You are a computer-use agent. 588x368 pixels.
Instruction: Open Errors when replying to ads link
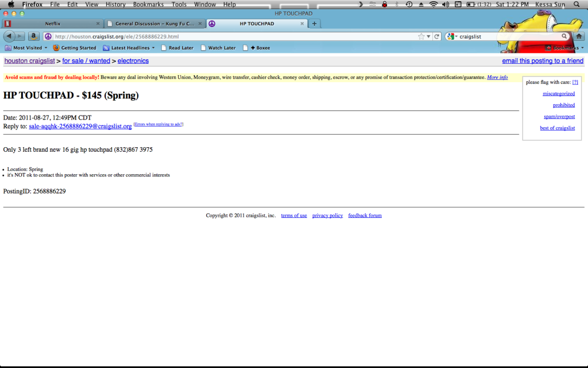158,124
